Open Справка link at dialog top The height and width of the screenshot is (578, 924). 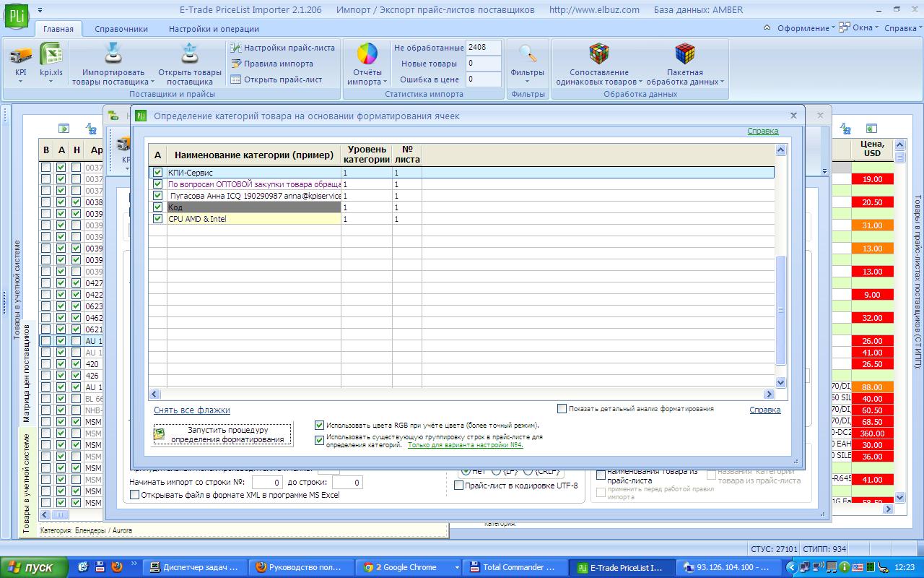coord(763,131)
